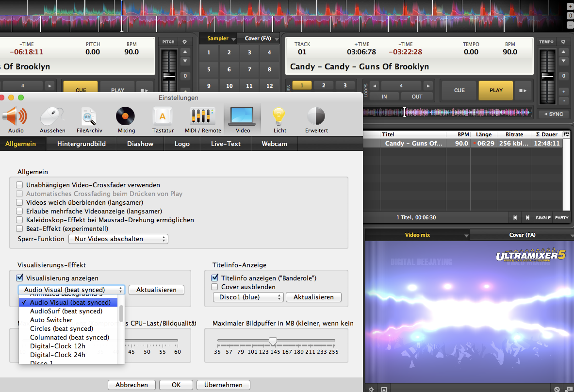Screen dimensions: 574x392
Task: Open the Aussehen settings icon
Action: 52,120
